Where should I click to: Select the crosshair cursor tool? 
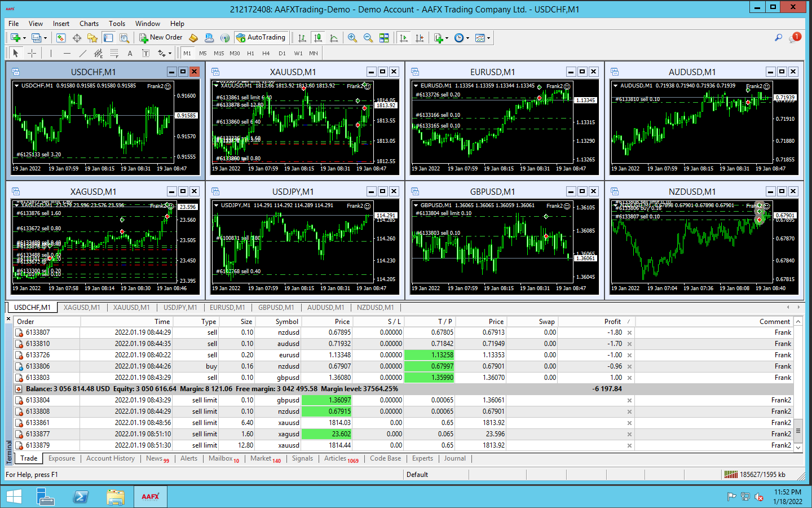click(32, 53)
